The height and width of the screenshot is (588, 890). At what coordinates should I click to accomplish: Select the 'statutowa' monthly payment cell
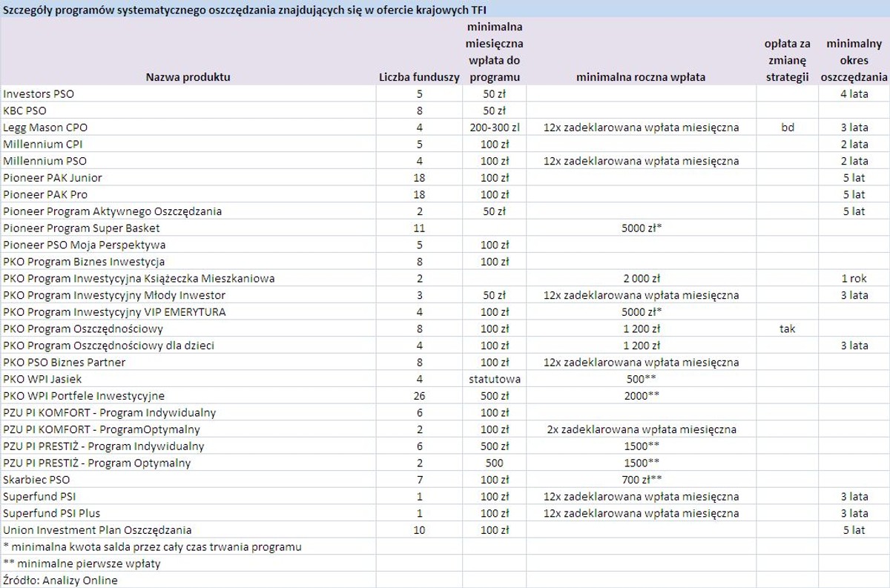pos(494,379)
